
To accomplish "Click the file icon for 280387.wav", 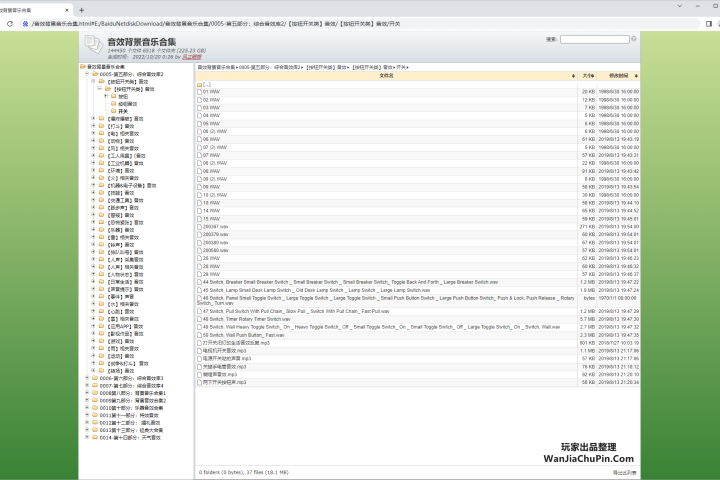I will coord(199,227).
